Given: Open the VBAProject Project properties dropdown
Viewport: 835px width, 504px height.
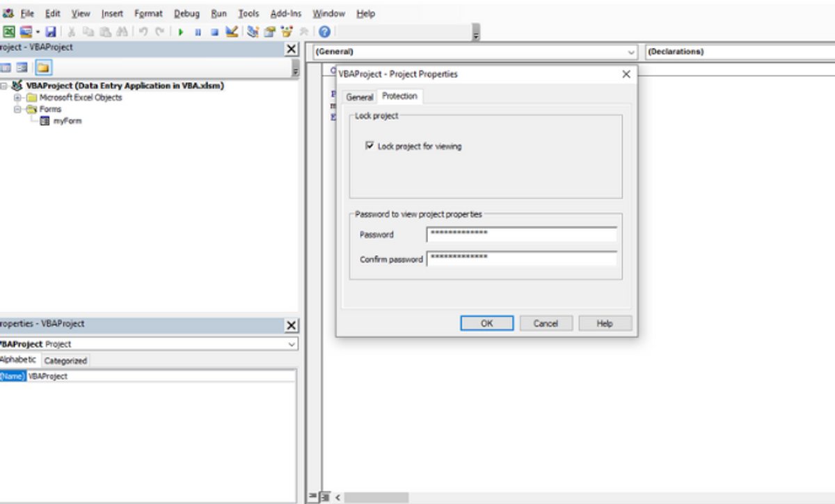Looking at the screenshot, I should tap(291, 344).
